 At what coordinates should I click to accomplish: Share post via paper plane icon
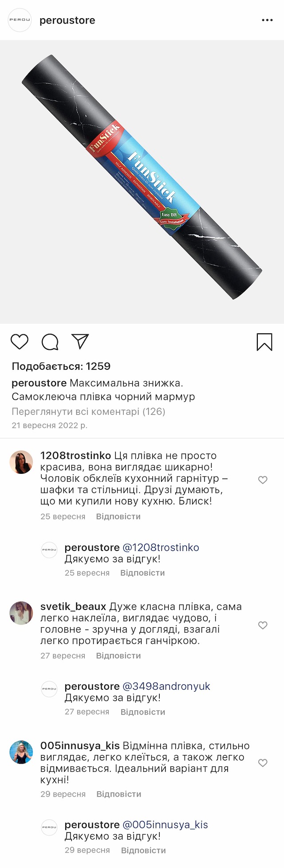point(80,341)
